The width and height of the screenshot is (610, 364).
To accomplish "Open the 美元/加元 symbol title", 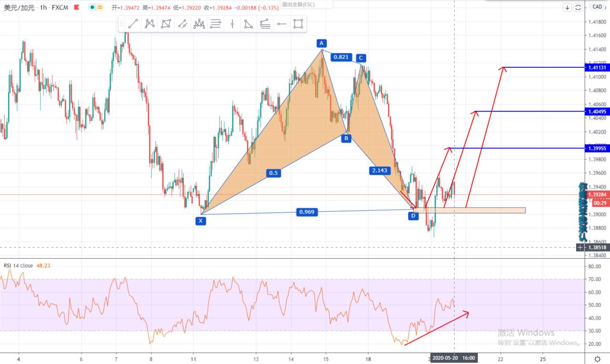I will coord(19,8).
